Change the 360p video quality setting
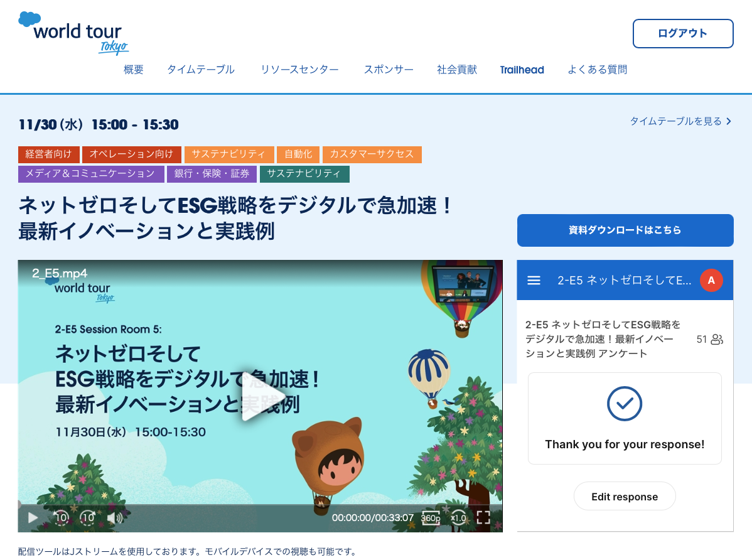This screenshot has width=752, height=560. [431, 518]
